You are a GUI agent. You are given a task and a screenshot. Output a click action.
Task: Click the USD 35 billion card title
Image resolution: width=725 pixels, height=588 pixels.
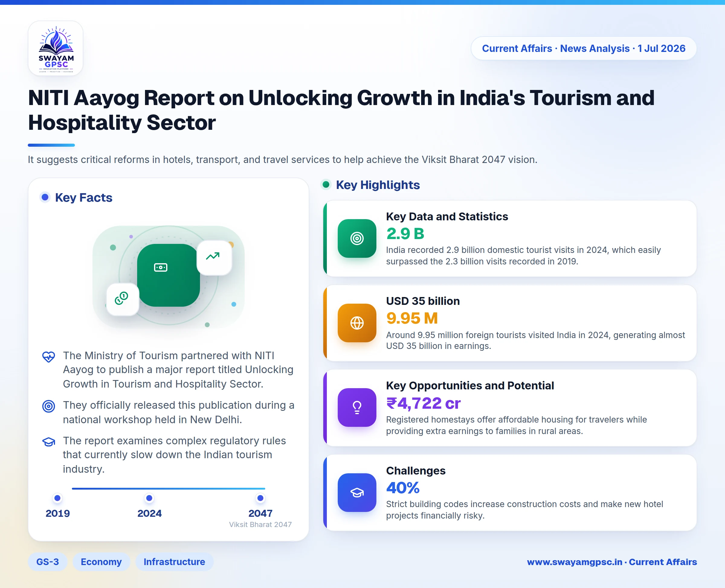(423, 301)
